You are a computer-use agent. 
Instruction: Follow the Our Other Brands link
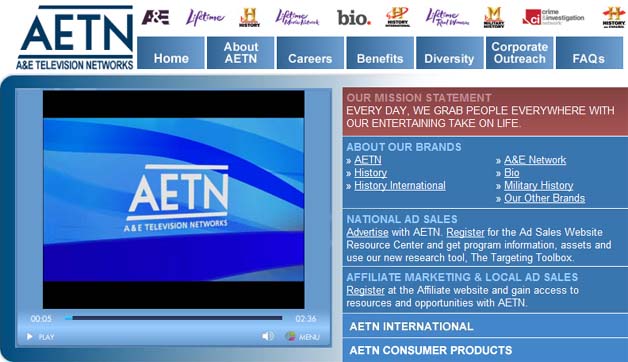544,198
